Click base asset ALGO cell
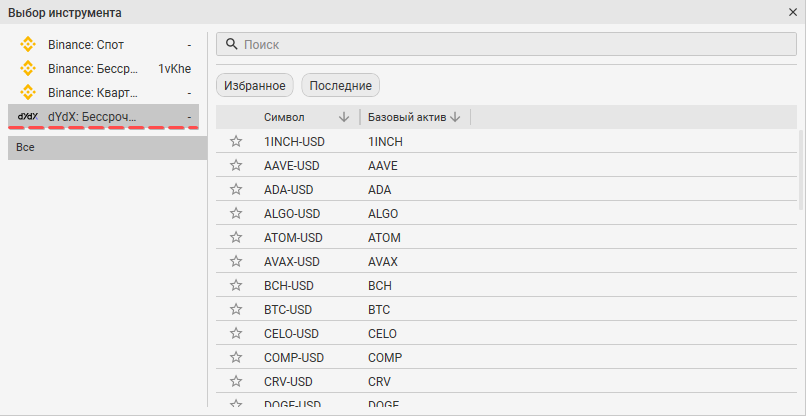 click(x=383, y=213)
